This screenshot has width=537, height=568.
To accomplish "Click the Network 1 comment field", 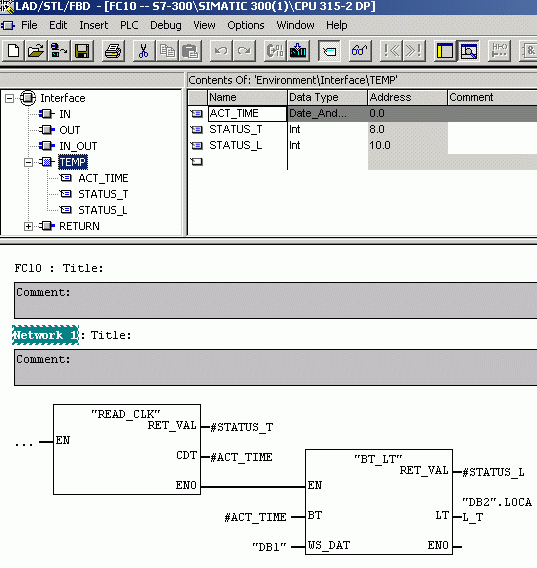I will 275,367.
